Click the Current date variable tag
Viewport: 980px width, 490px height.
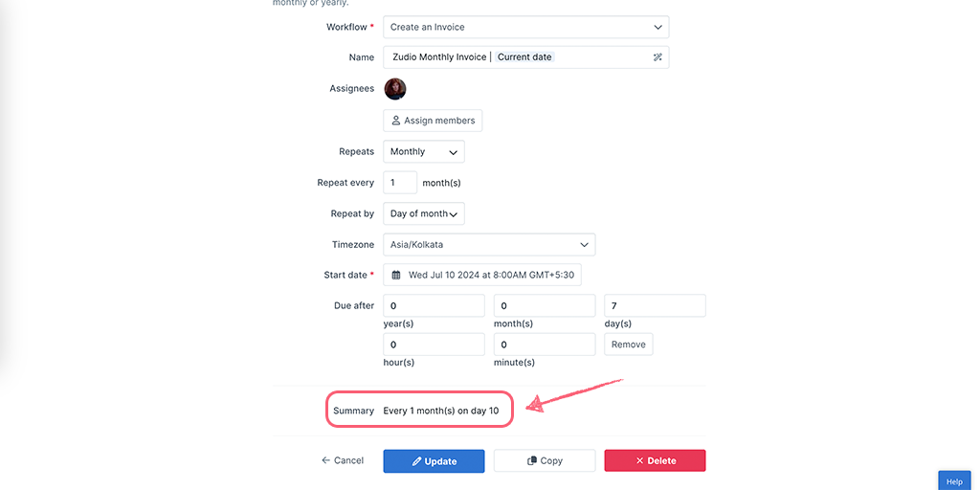(x=524, y=56)
